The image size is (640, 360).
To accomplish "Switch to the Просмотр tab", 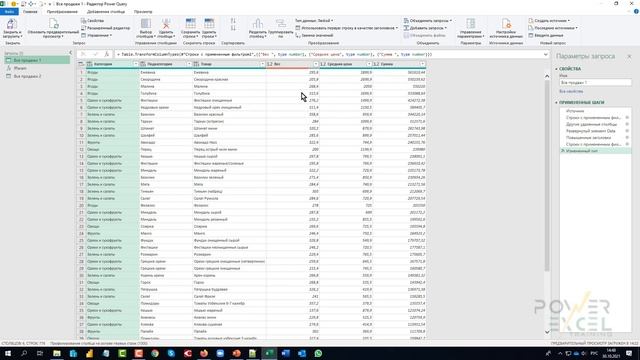I will 143,11.
